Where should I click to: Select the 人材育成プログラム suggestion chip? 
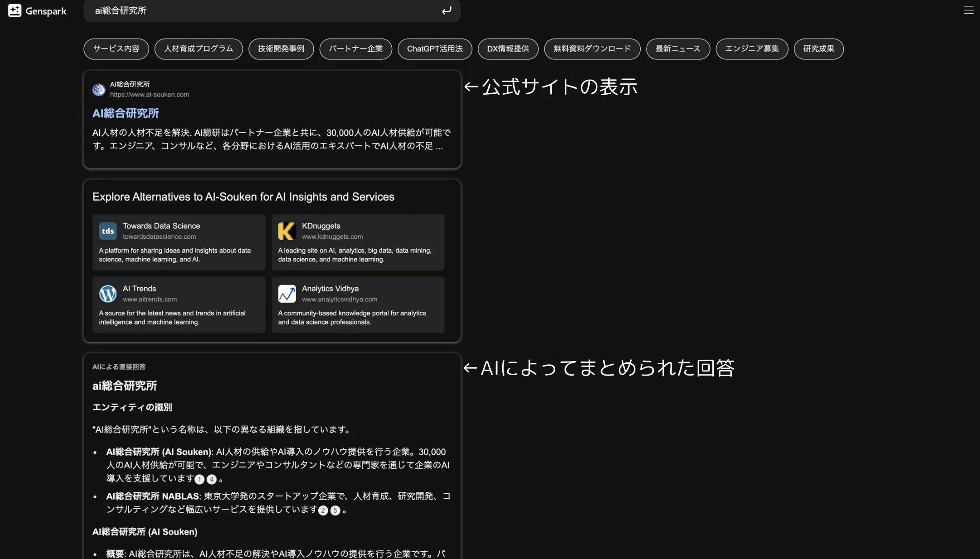coord(199,49)
